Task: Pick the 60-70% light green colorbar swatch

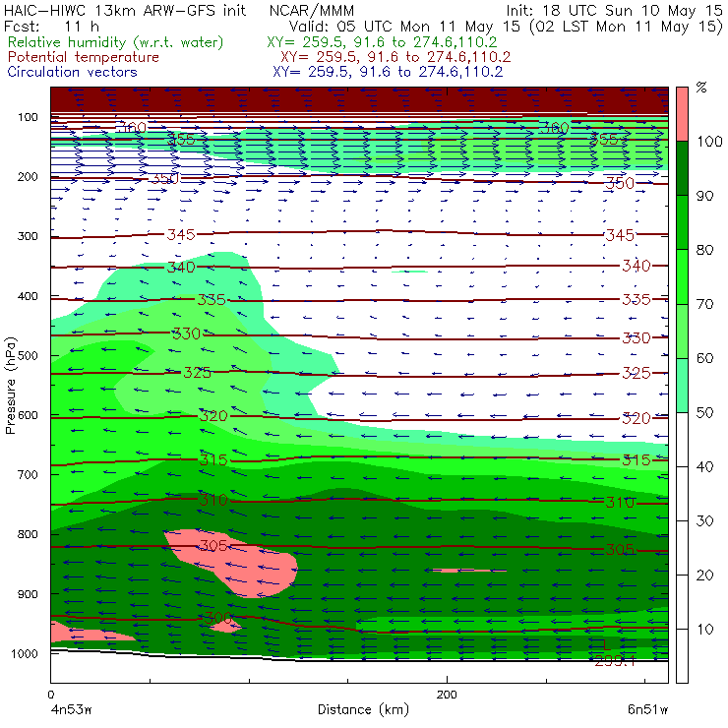Action: 682,331
